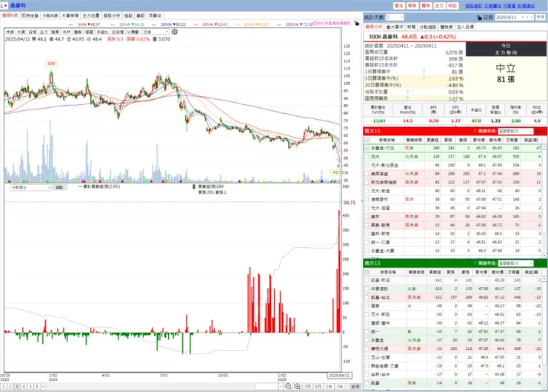The image size is (548, 392).
Task: Set chart range to 1年
Action: click(x=329, y=386)
